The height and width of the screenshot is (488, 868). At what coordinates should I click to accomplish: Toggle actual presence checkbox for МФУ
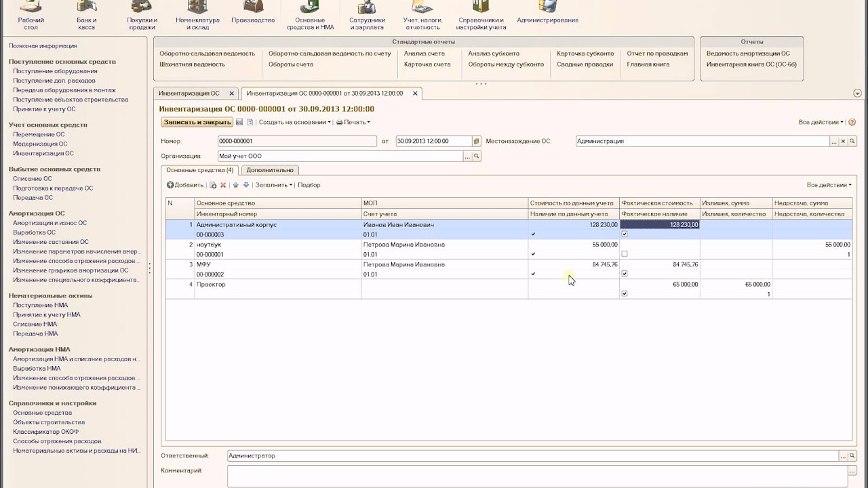(x=625, y=274)
